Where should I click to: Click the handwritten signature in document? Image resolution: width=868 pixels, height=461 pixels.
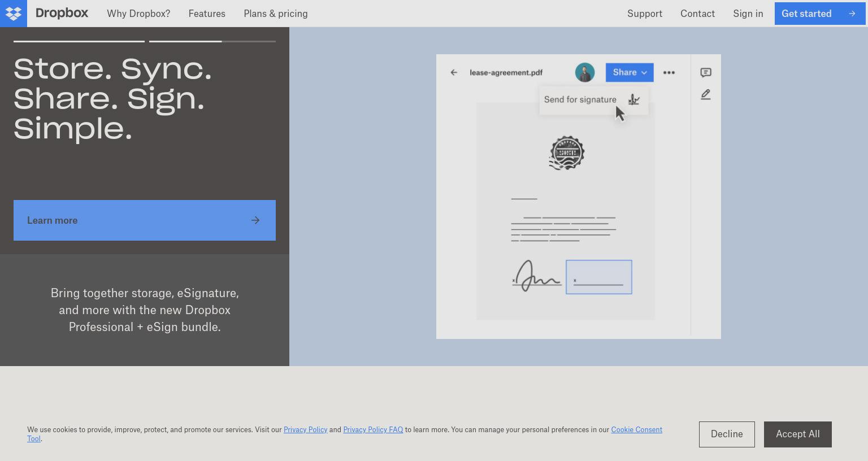536,276
